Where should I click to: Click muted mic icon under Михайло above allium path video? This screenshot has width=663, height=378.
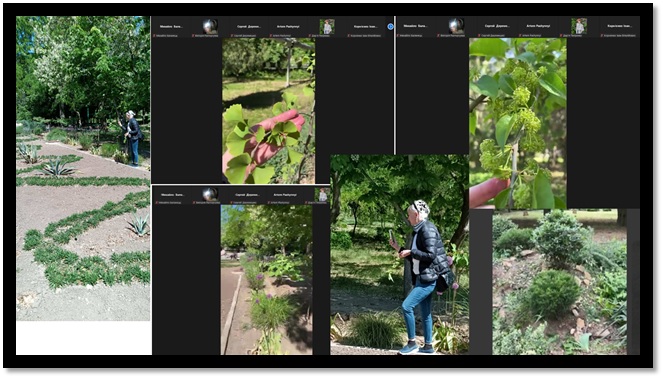(x=156, y=203)
